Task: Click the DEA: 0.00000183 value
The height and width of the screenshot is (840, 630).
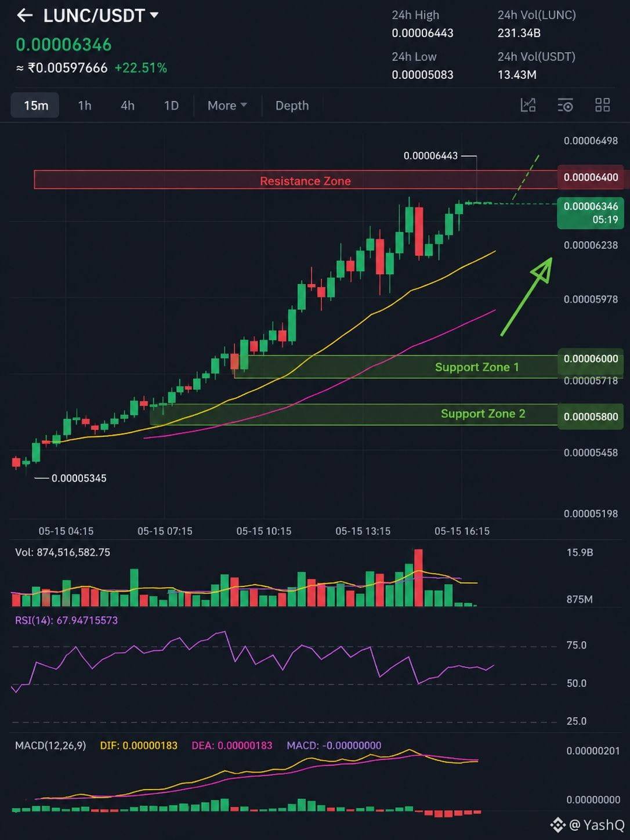Action: [x=232, y=745]
